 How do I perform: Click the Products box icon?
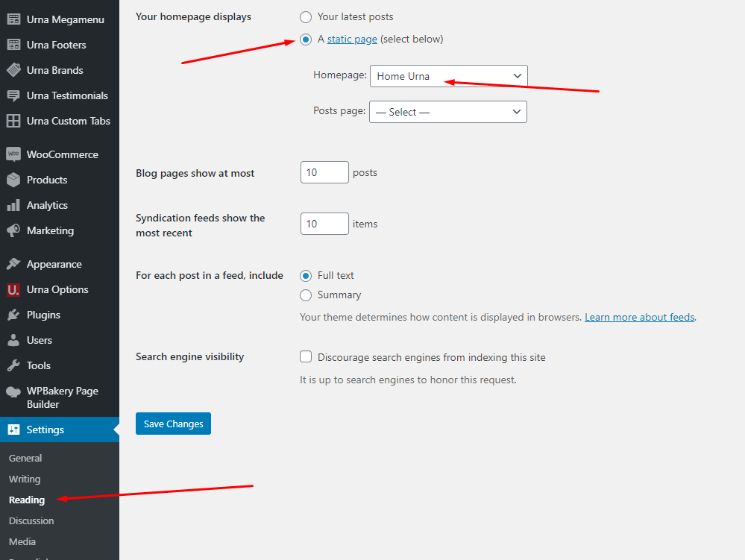tap(13, 180)
